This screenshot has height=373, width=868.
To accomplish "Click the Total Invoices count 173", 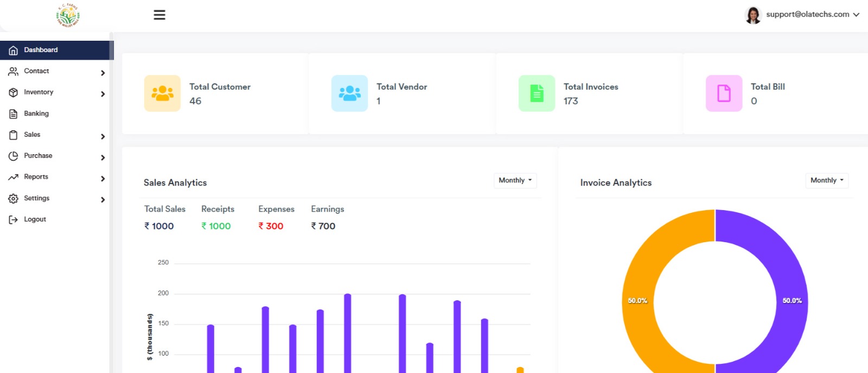I will 571,101.
